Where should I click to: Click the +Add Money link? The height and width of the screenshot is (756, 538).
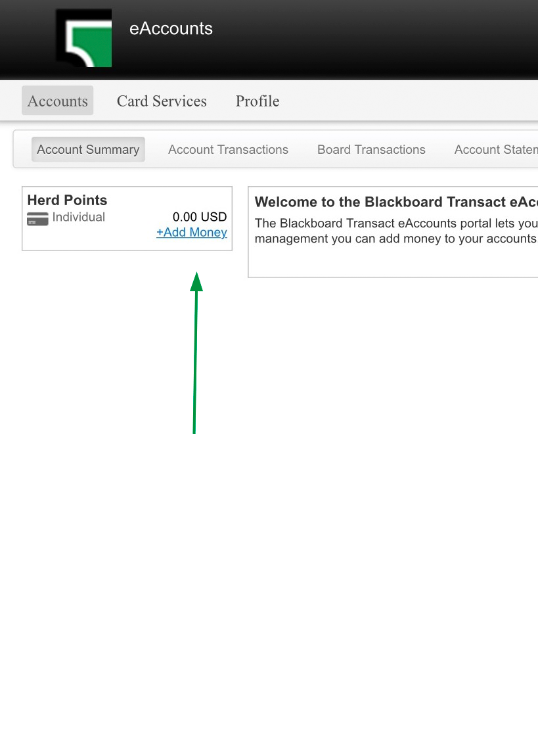coord(192,233)
